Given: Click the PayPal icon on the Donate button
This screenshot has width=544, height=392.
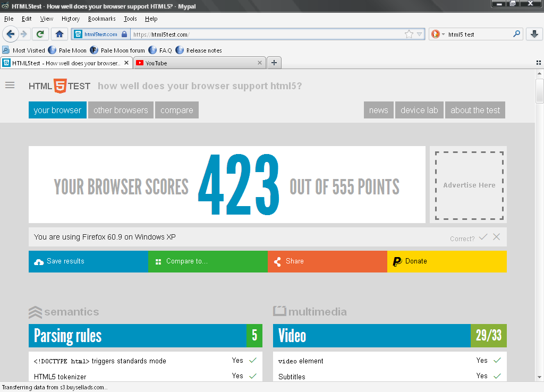Looking at the screenshot, I should (398, 261).
